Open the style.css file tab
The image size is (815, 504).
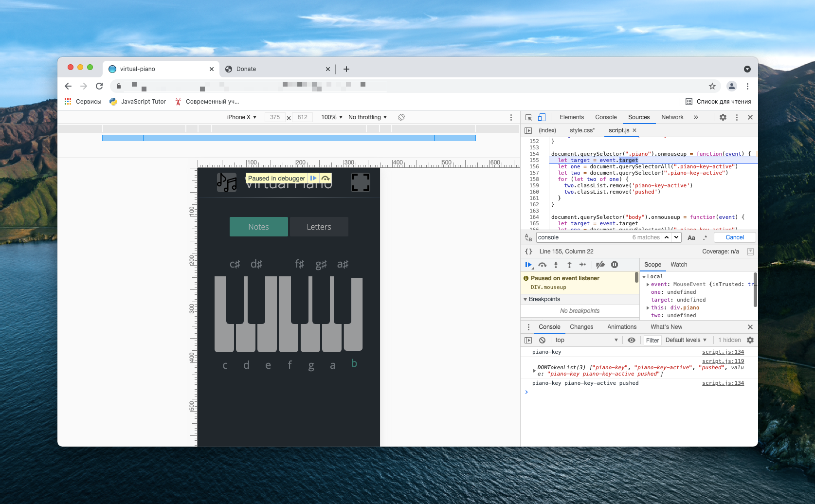pyautogui.click(x=582, y=130)
